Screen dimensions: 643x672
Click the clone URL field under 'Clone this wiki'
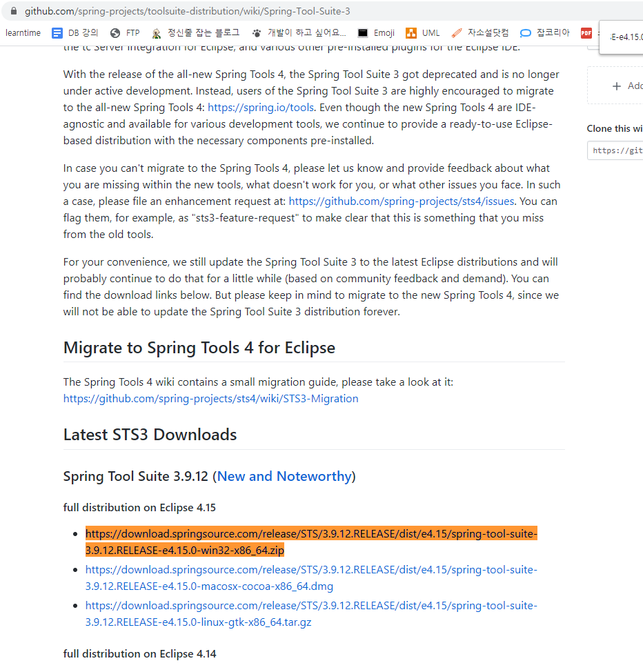click(x=615, y=150)
